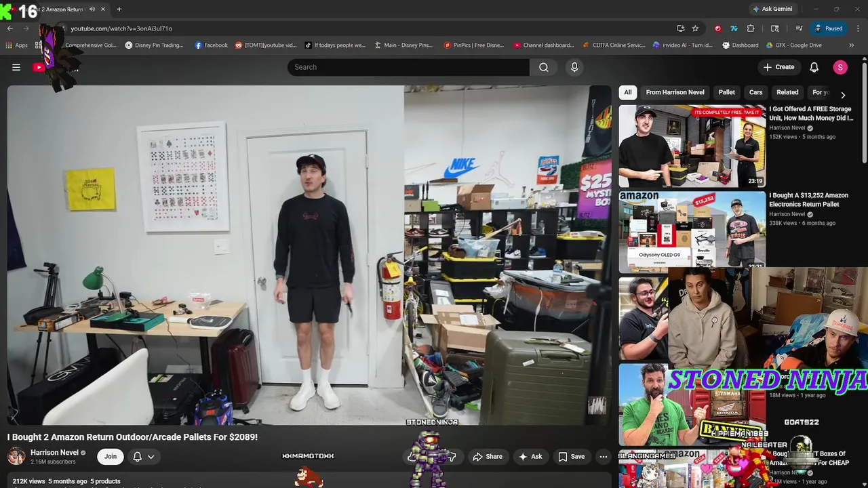Click the video title text
868x488 pixels.
(132, 437)
